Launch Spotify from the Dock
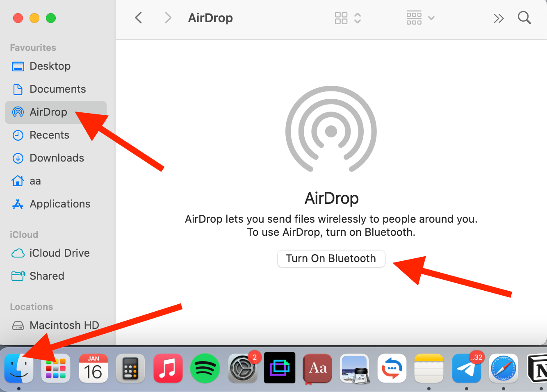 coord(205,368)
